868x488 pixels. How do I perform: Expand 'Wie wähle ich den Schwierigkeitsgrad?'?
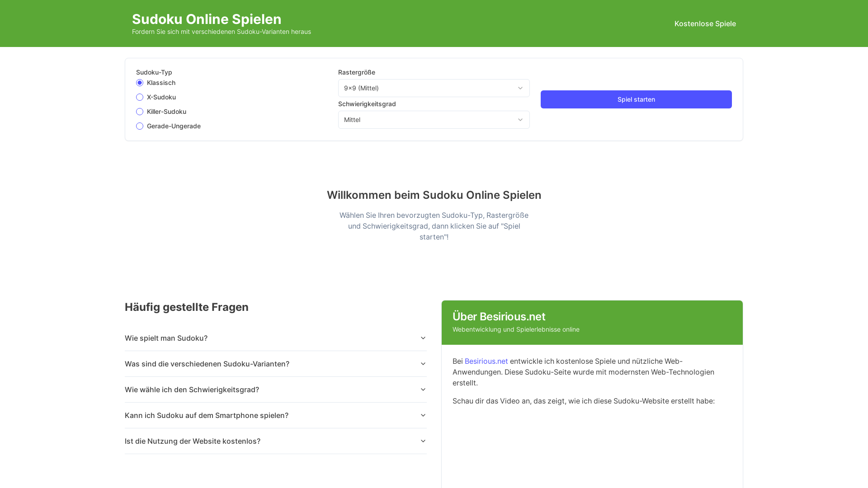[276, 389]
